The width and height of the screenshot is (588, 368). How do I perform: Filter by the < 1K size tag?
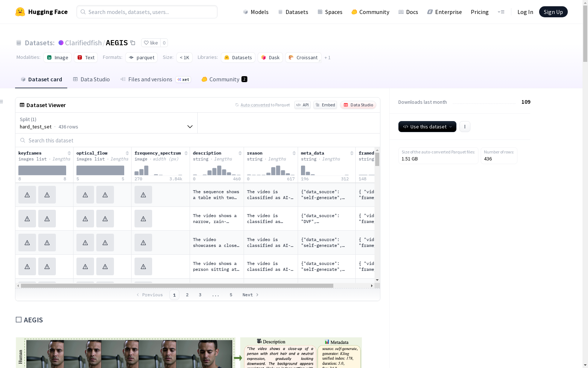184,57
